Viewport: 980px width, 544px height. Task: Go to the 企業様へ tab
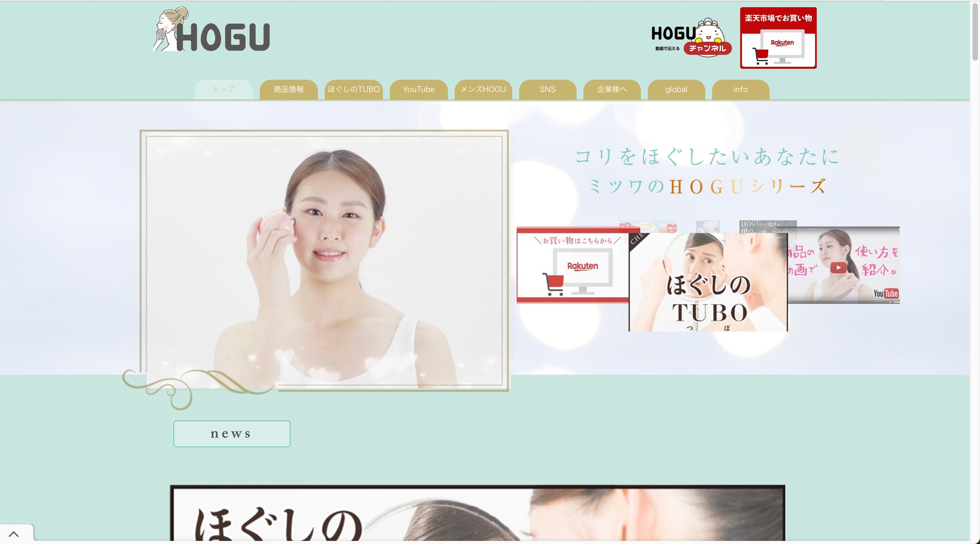[x=612, y=89]
